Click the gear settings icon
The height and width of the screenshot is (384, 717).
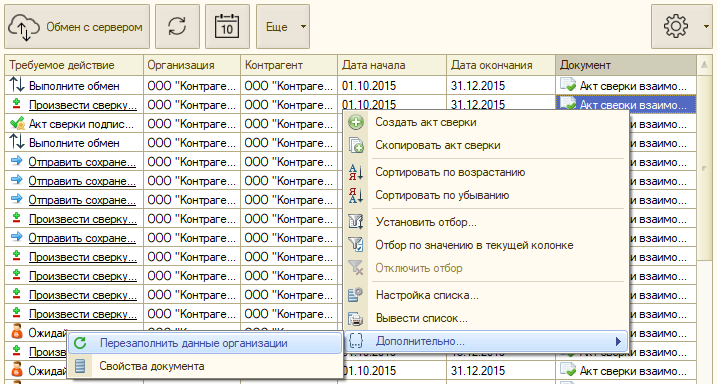click(675, 27)
